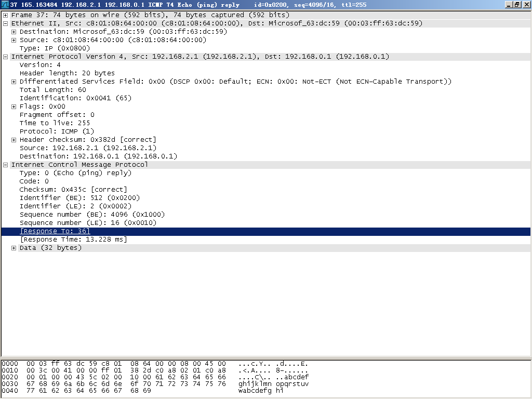
Task: Click the Differentiated Services Field text
Action: tap(235, 82)
